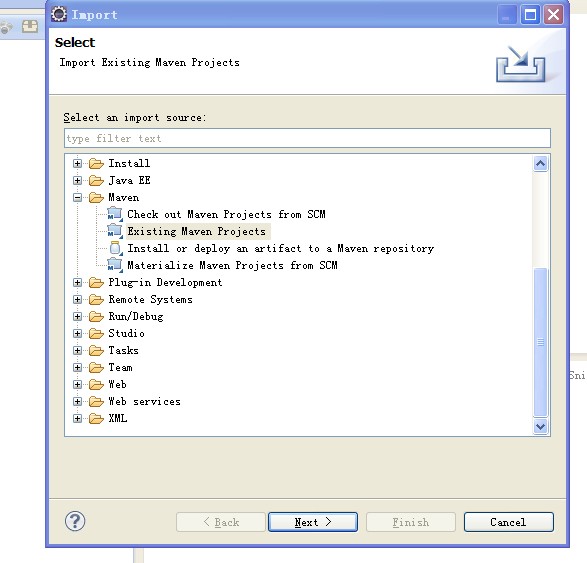Click the Tasks folder icon

tap(96, 350)
